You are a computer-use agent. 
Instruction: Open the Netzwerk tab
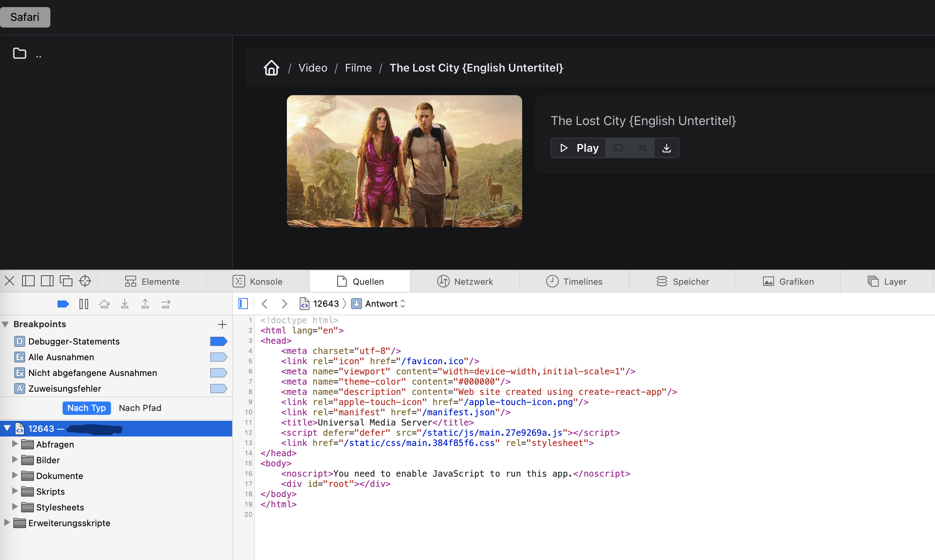(465, 282)
